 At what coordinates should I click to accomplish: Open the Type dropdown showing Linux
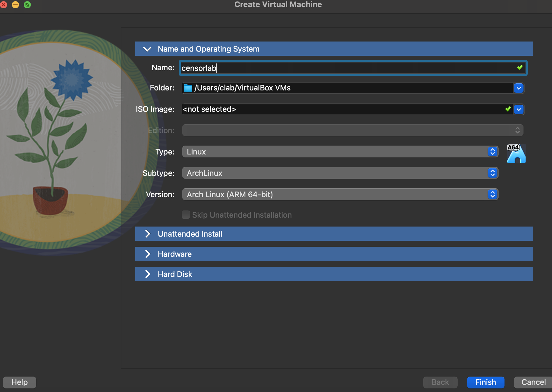(340, 152)
